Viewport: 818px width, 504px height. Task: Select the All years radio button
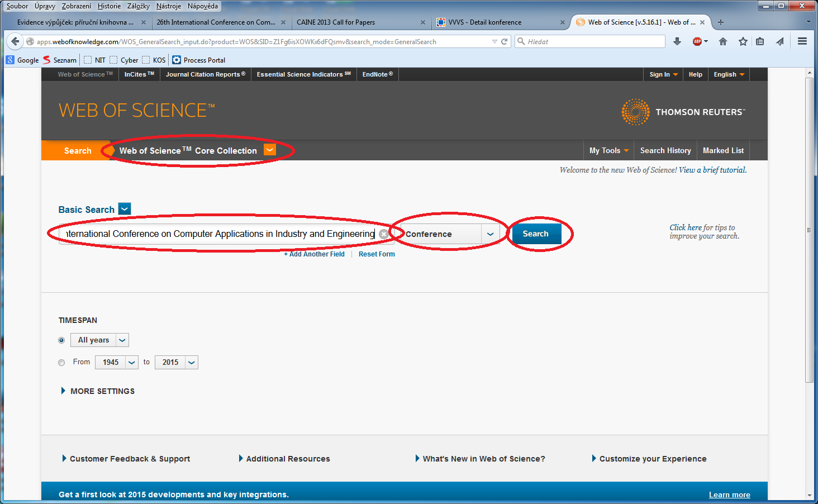61,340
